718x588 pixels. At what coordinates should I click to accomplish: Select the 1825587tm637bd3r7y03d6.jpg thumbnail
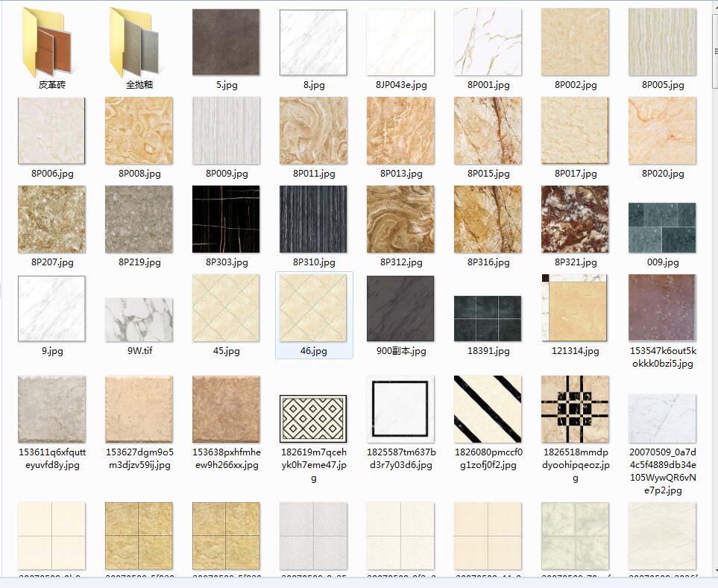pyautogui.click(x=400, y=409)
